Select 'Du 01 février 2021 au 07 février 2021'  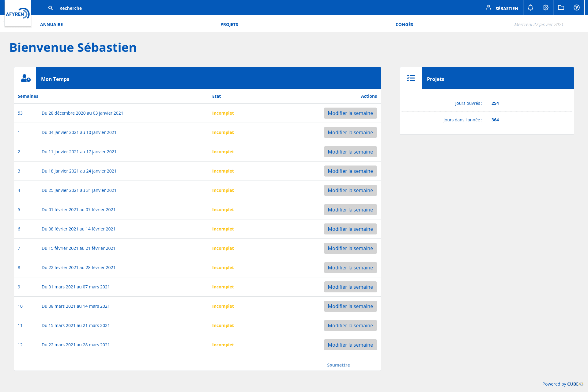click(x=78, y=210)
